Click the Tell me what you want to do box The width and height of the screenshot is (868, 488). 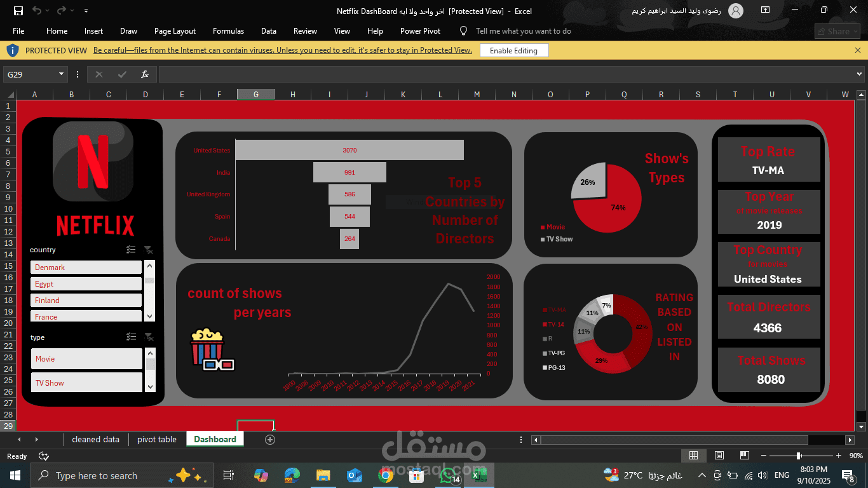[x=524, y=31]
